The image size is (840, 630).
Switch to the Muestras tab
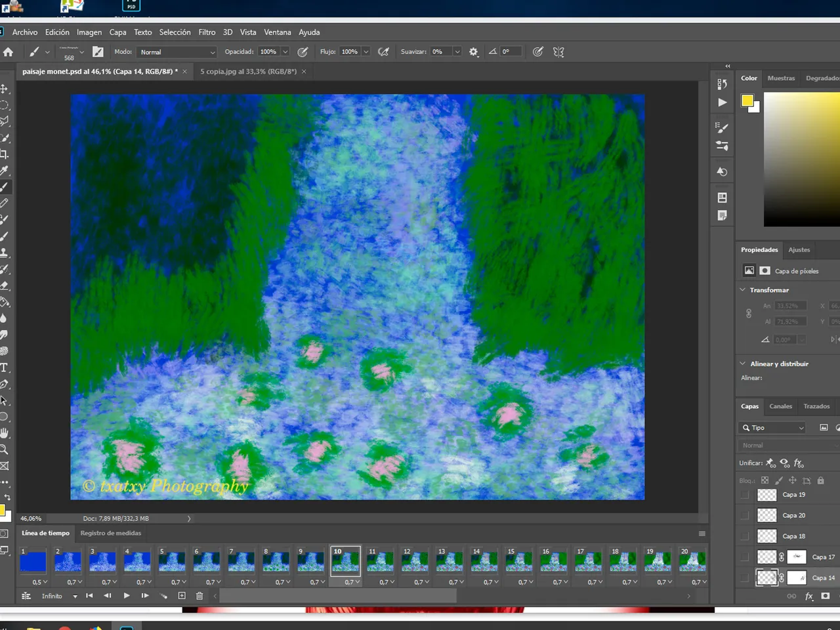point(781,78)
